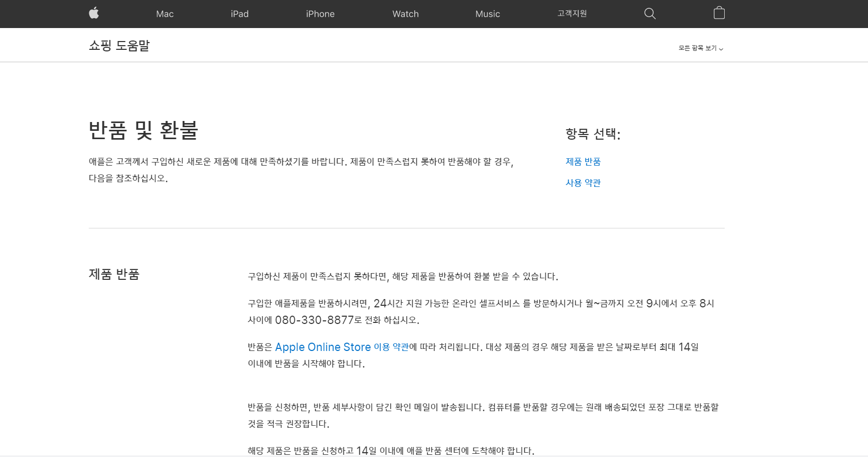
Task: Go to the iPad section
Action: [240, 14]
